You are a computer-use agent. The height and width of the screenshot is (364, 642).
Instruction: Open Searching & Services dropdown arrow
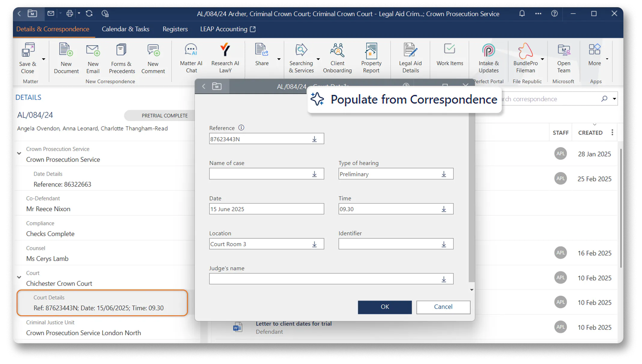pos(318,59)
